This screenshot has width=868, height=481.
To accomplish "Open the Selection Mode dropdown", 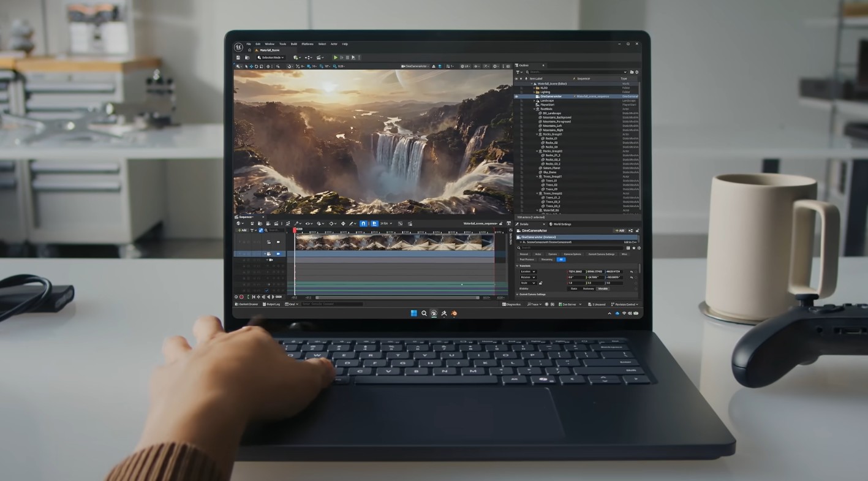I will pos(270,58).
